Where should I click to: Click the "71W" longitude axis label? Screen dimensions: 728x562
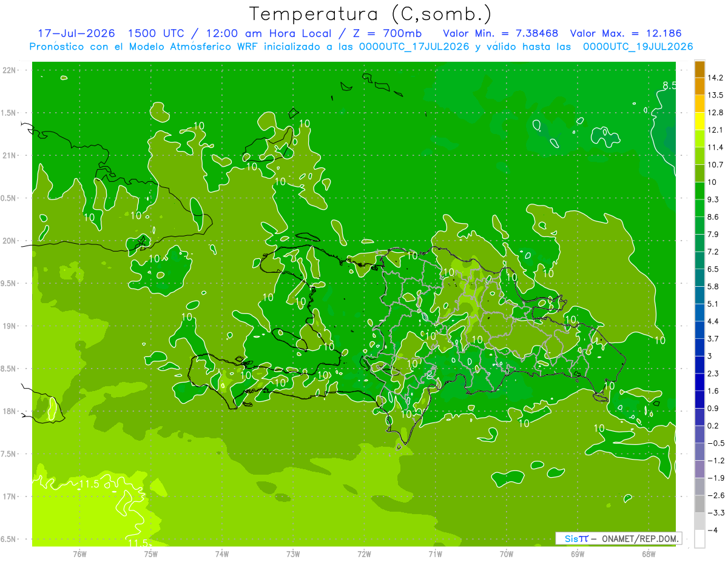[435, 554]
